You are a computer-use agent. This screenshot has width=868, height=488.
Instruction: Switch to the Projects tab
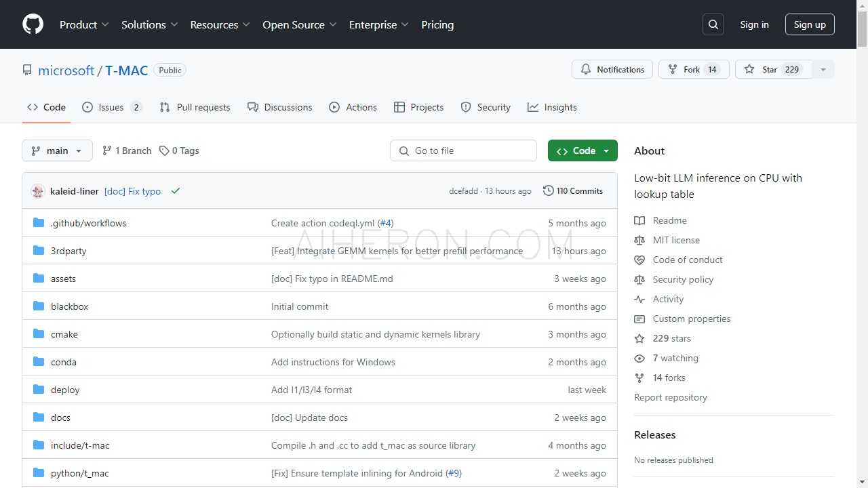[419, 107]
